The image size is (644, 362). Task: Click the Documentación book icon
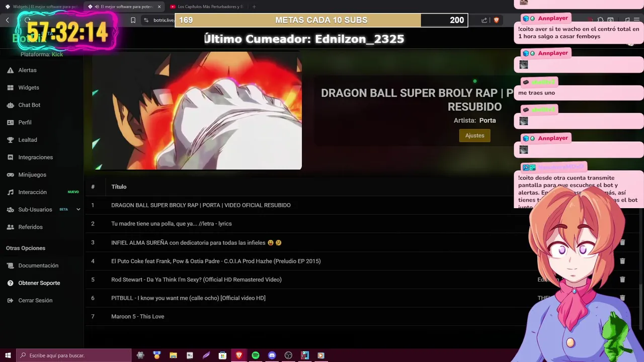(x=10, y=265)
